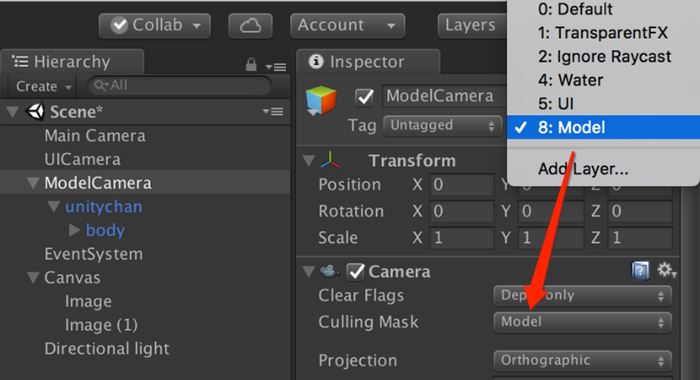
Task: Click the Hierarchy search field
Action: (180, 85)
